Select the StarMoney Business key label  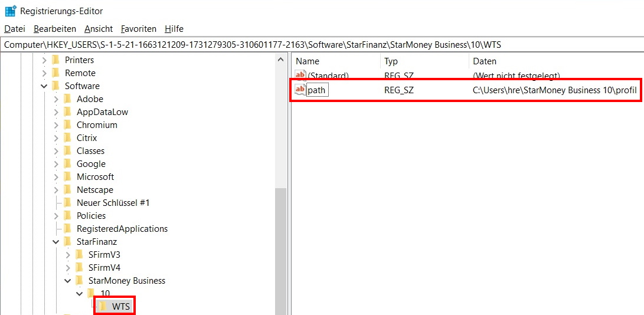127,281
